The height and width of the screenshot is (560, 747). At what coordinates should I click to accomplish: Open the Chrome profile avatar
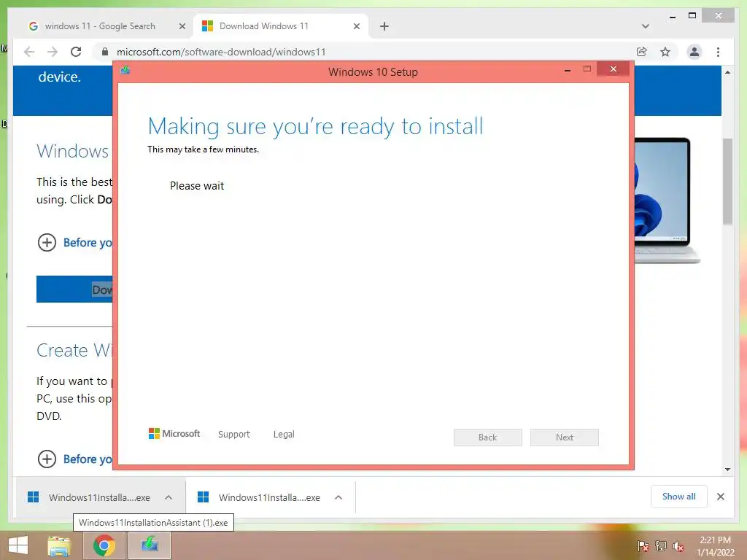694,52
